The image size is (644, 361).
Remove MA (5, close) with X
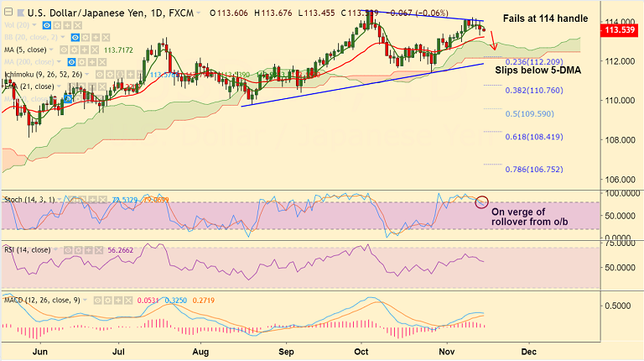pyautogui.click(x=95, y=50)
